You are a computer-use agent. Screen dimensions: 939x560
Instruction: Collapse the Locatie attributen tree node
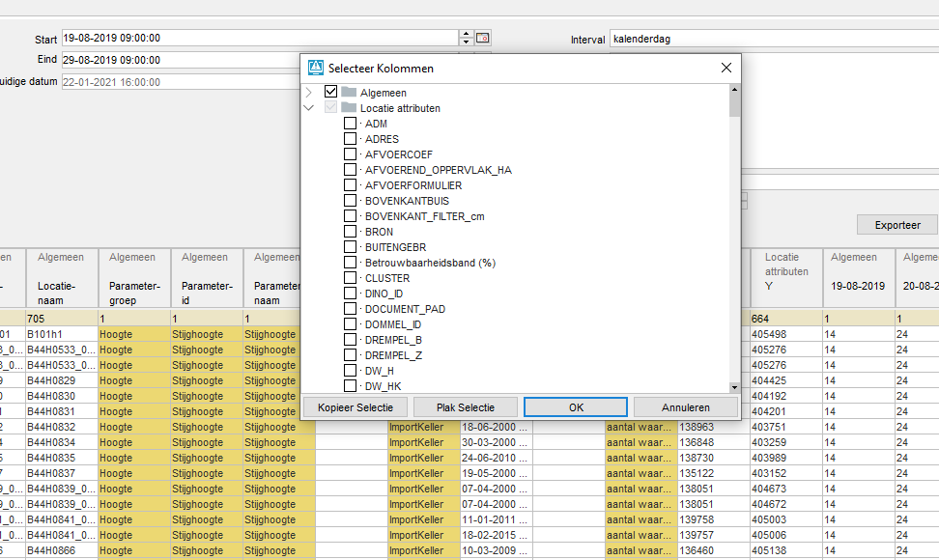pyautogui.click(x=309, y=108)
